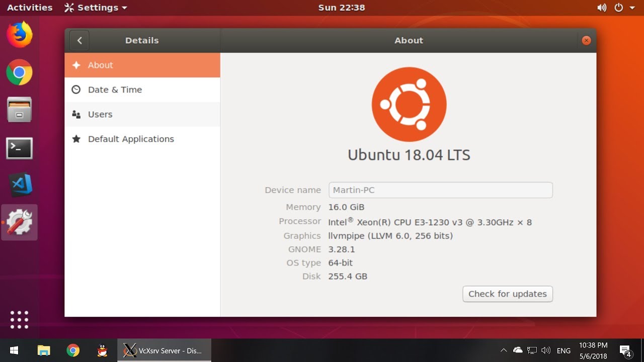Show Applications grid in the dock

pos(19,319)
